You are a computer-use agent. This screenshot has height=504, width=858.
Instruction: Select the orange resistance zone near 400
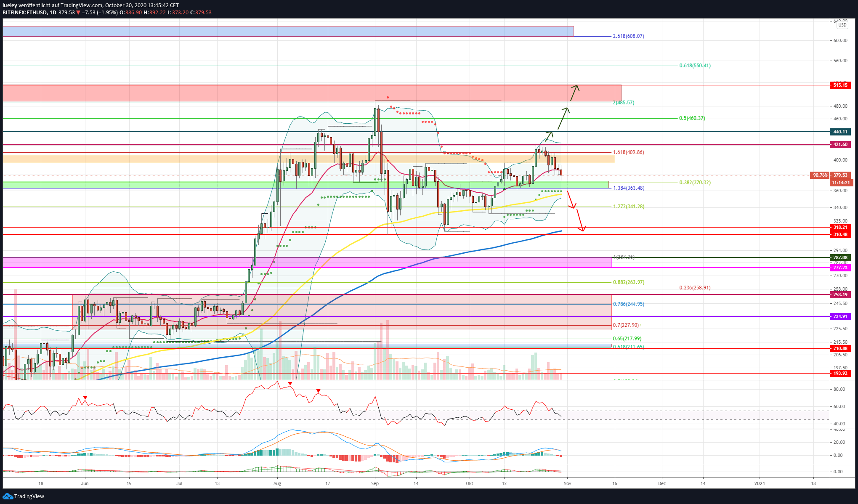pyautogui.click(x=309, y=159)
